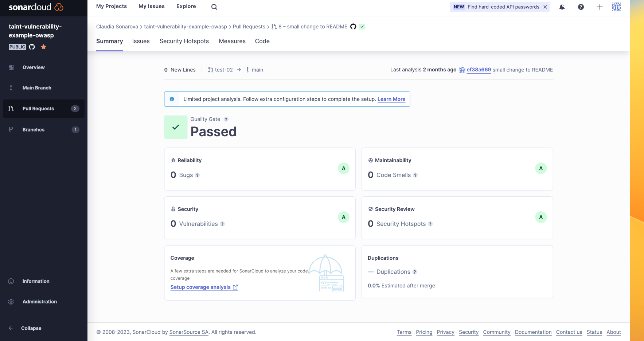Click the 0 Vulnerabilities count
The width and height of the screenshot is (644, 341).
pos(173,224)
